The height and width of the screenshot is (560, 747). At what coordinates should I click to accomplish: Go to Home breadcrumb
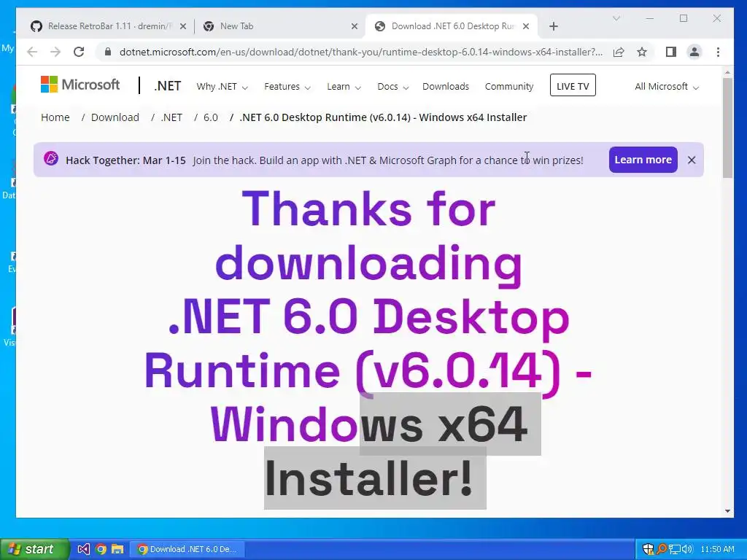(55, 117)
